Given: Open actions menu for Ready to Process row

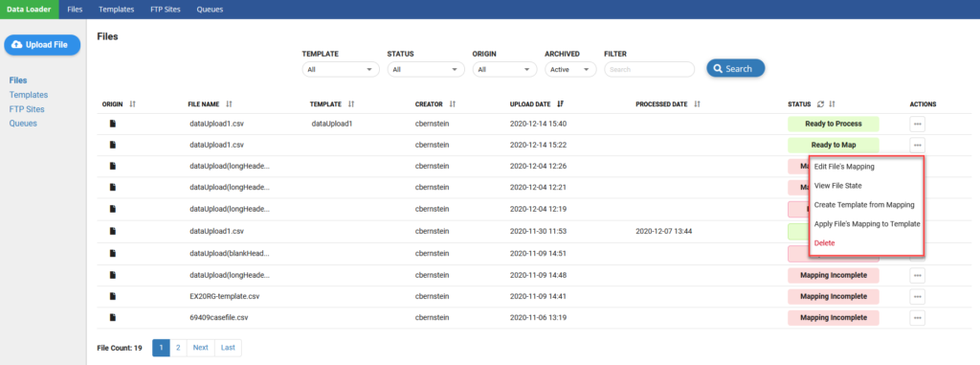Looking at the screenshot, I should pyautogui.click(x=917, y=124).
